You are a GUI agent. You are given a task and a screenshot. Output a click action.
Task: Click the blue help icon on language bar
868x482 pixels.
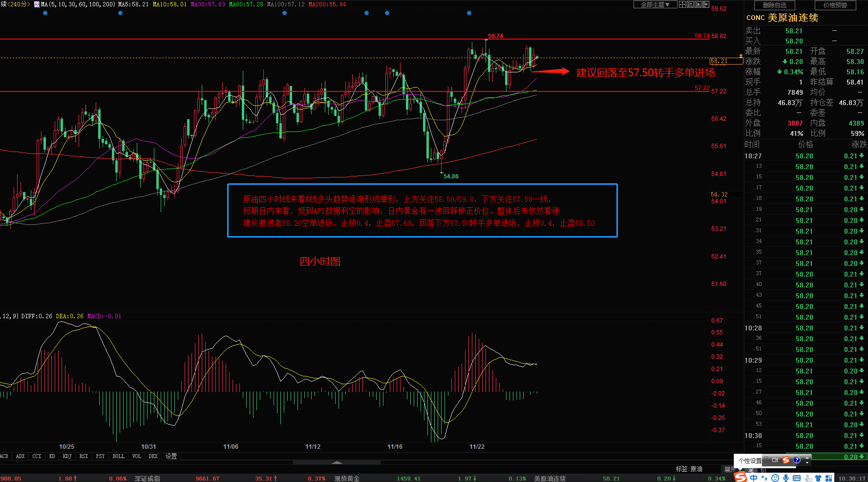point(797,460)
